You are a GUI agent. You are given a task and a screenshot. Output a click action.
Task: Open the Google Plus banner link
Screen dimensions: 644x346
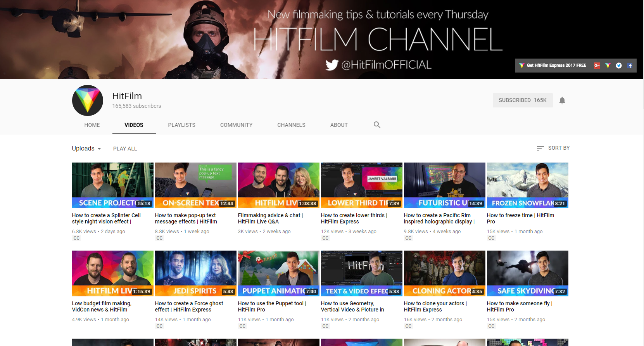pyautogui.click(x=597, y=66)
